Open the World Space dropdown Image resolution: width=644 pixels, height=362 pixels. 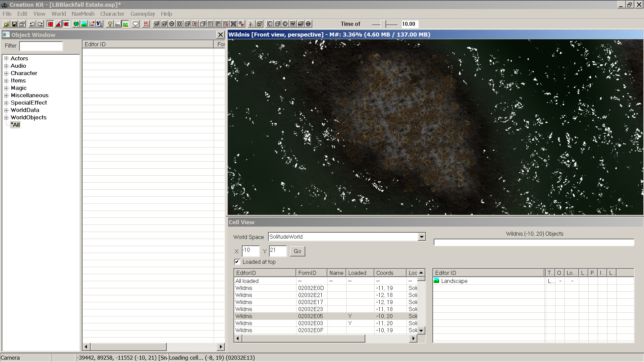pyautogui.click(x=422, y=237)
